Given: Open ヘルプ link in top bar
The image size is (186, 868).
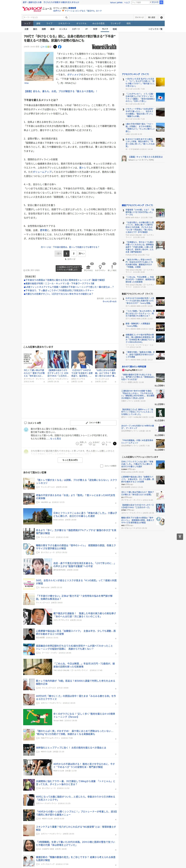Looking at the screenshot, I should tap(127, 2).
